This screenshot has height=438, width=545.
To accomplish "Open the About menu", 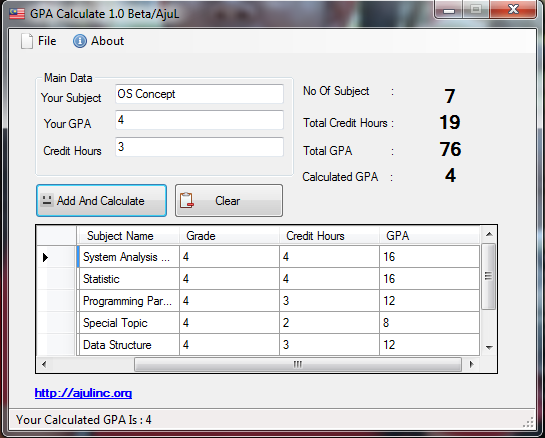I will [x=98, y=41].
